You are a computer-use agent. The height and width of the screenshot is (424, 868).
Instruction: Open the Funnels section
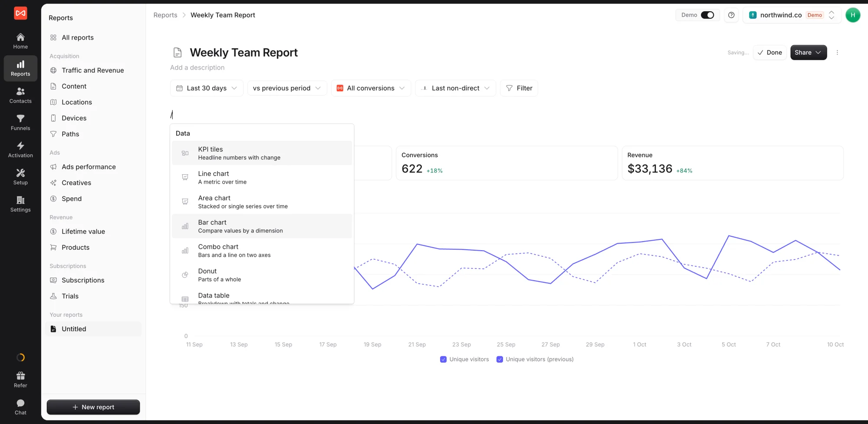[20, 123]
